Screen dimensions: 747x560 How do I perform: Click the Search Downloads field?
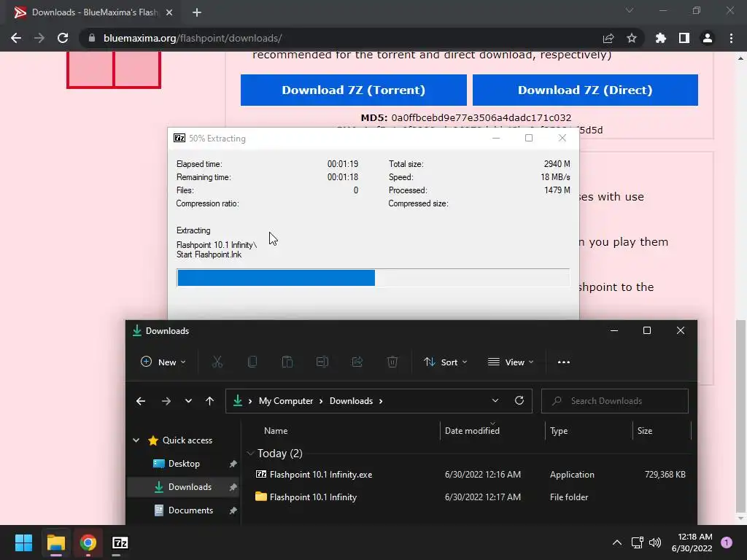pyautogui.click(x=614, y=401)
